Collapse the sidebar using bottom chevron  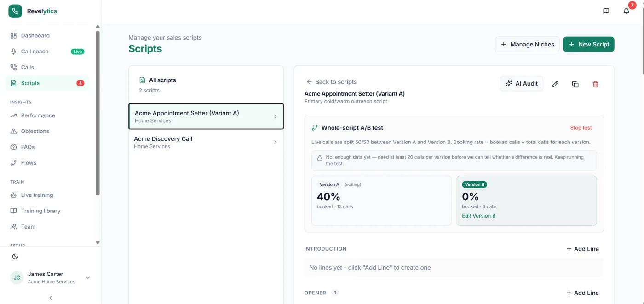tap(51, 298)
